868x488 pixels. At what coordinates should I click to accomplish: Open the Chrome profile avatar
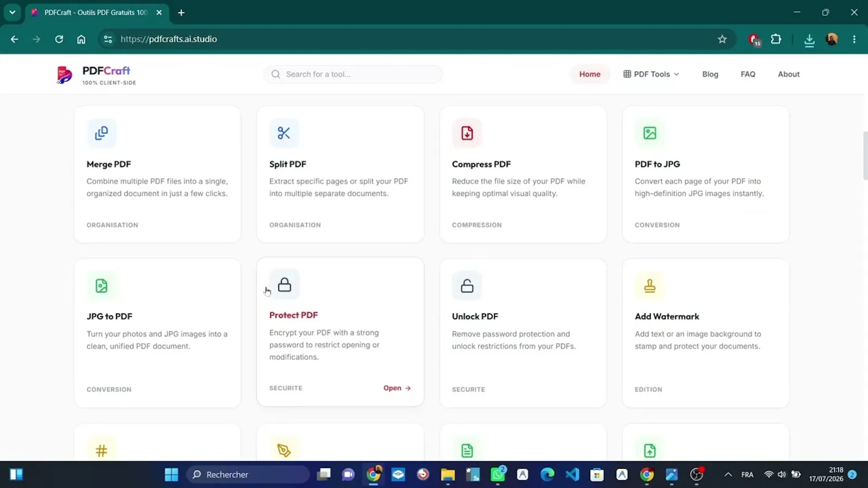(832, 39)
